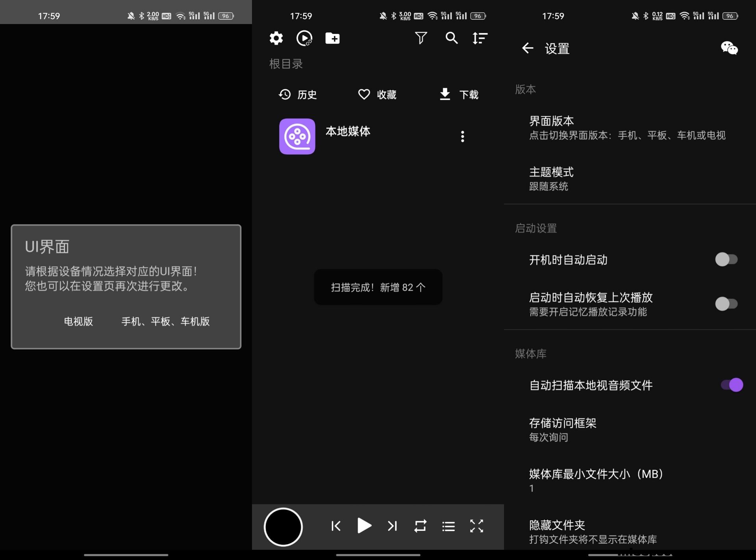Open the 本地媒体 purple thumbnail

(x=297, y=136)
